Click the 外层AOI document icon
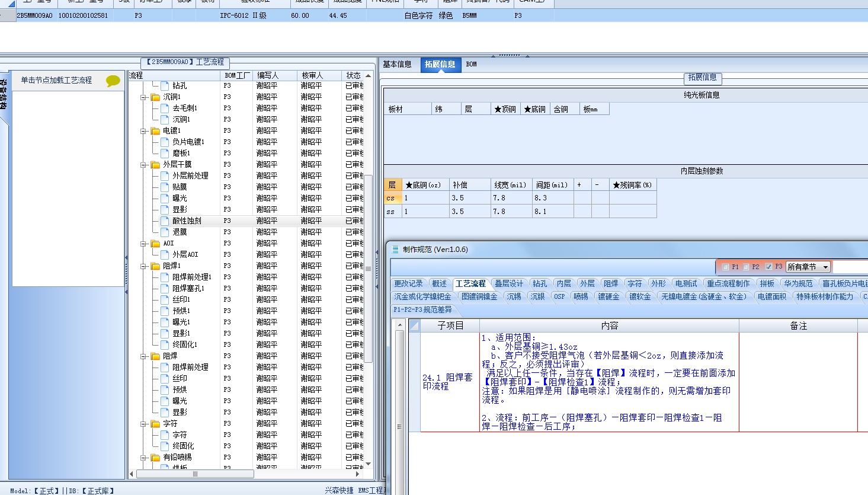 [165, 254]
